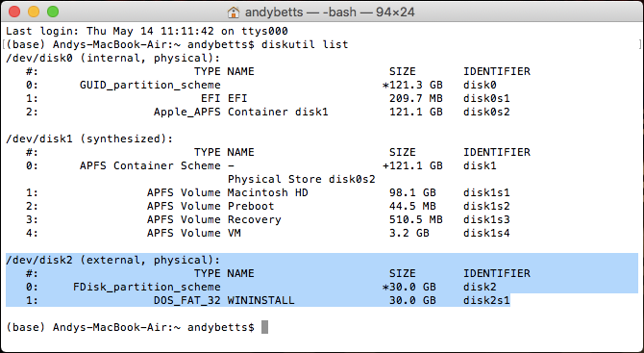Click 'GUID_partition_scheme' in the disk0 table
Screen dimensions: 644x353
150,85
